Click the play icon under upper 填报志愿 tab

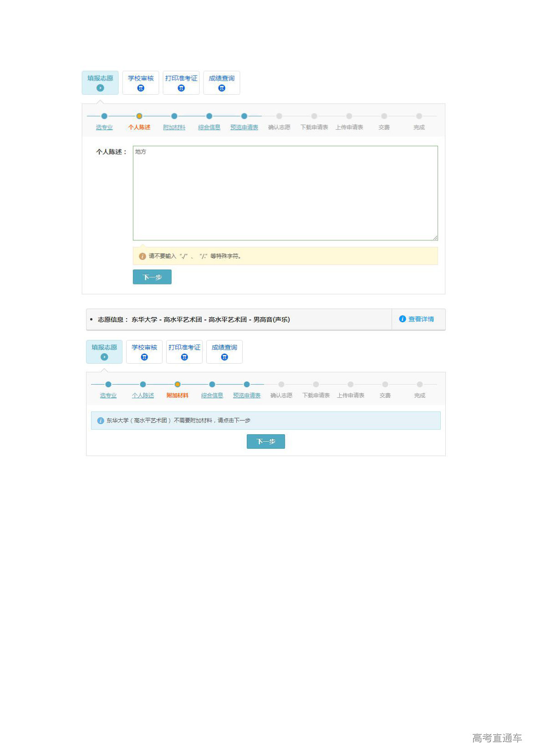click(x=100, y=88)
